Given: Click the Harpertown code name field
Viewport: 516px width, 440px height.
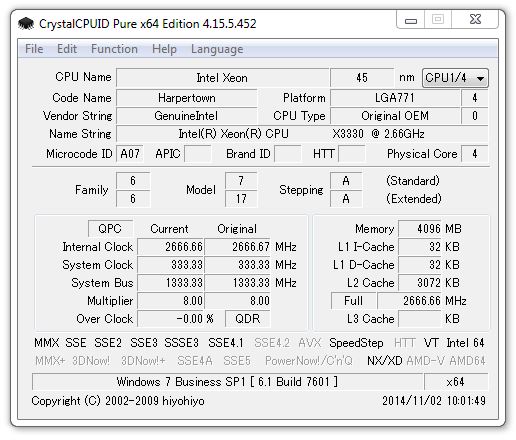Looking at the screenshot, I should pos(187,98).
